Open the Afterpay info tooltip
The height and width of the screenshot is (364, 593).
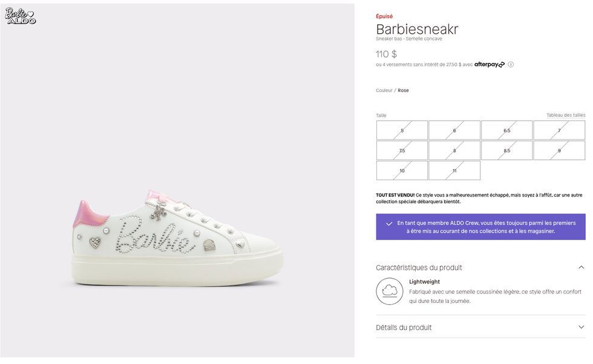pos(510,64)
